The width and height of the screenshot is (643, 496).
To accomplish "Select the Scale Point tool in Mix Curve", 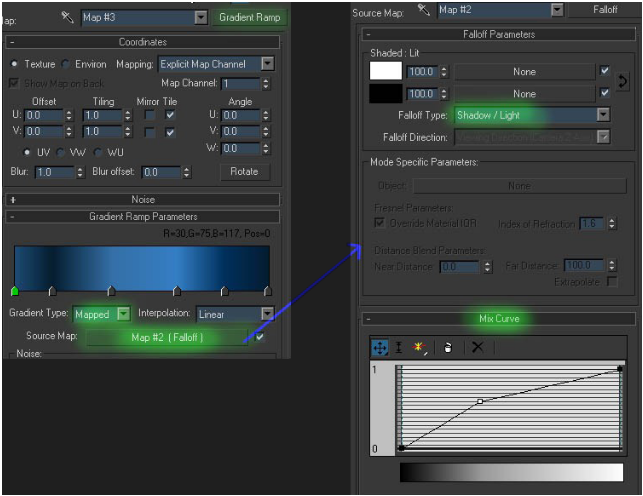I will click(x=399, y=348).
